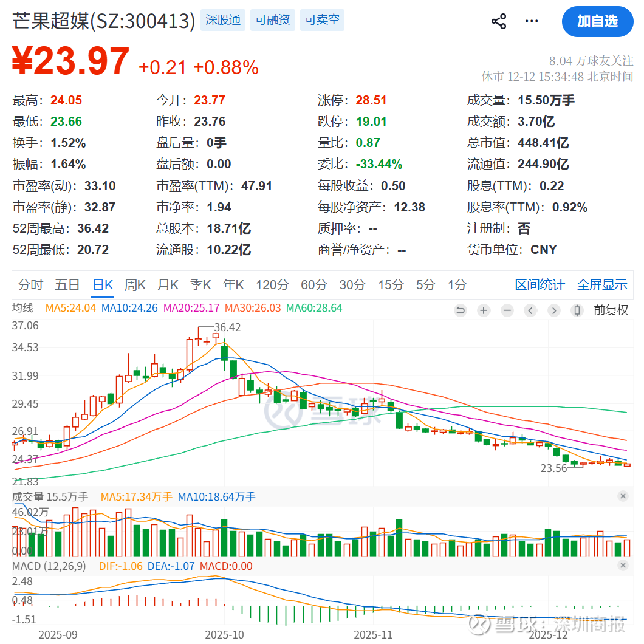Click the 可卖空 tag
Viewport: 644px width, 644px height.
point(323,19)
